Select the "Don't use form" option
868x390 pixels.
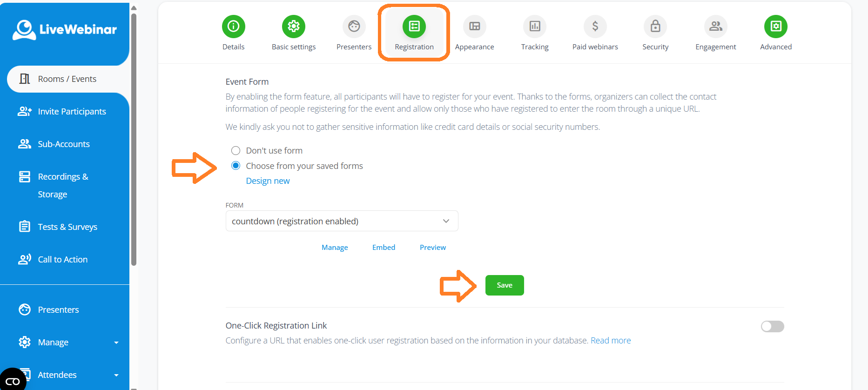[x=236, y=150]
